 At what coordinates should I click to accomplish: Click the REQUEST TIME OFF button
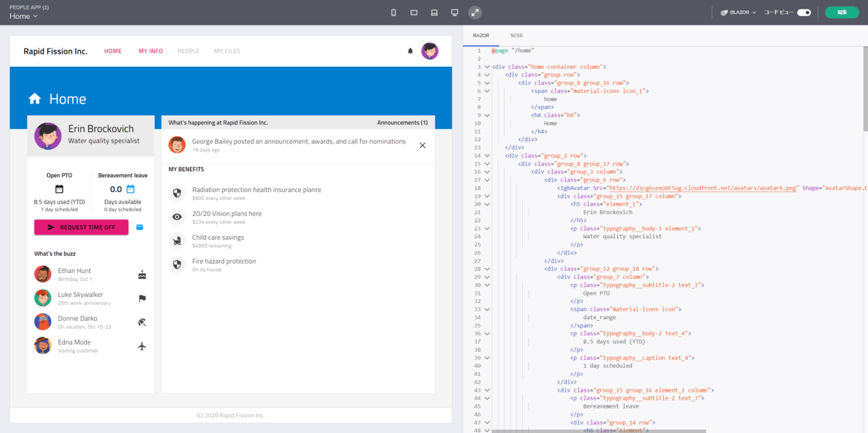[81, 227]
